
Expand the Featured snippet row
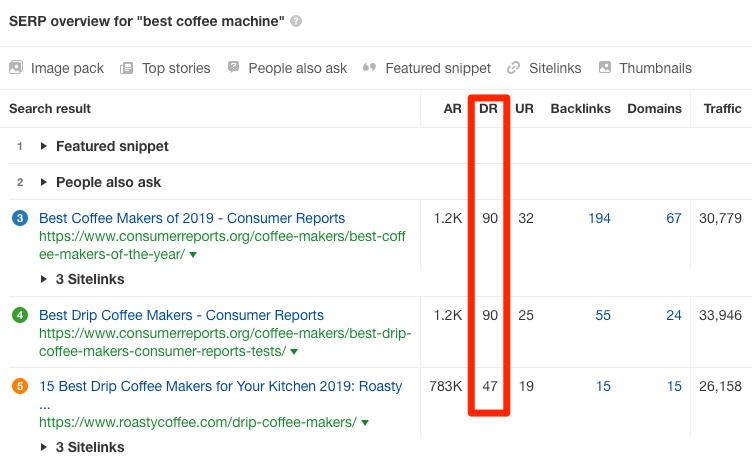[x=44, y=146]
